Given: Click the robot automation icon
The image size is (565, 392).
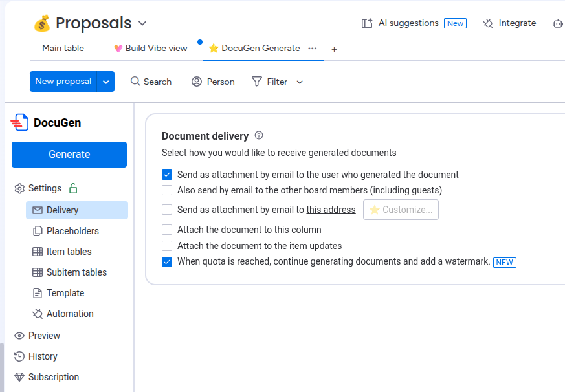Looking at the screenshot, I should [x=558, y=24].
